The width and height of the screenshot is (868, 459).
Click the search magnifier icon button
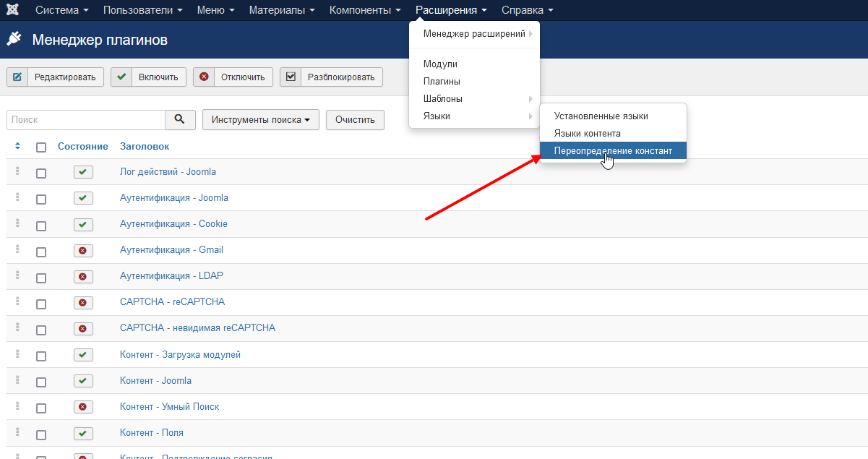[x=180, y=119]
